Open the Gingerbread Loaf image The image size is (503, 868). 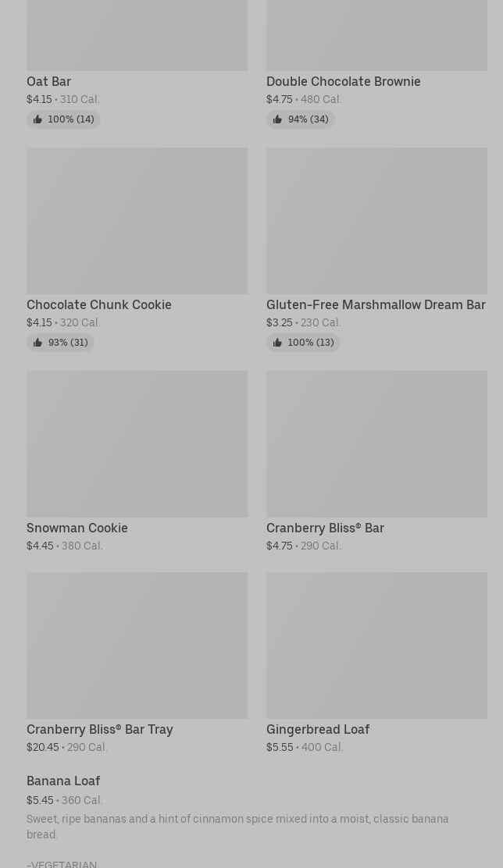pyautogui.click(x=376, y=645)
